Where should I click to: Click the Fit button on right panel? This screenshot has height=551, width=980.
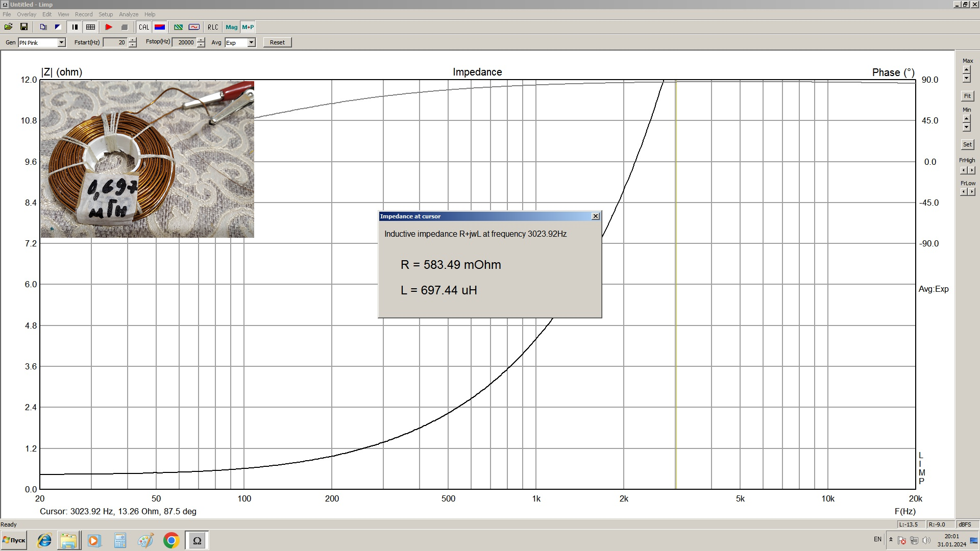coord(967,96)
